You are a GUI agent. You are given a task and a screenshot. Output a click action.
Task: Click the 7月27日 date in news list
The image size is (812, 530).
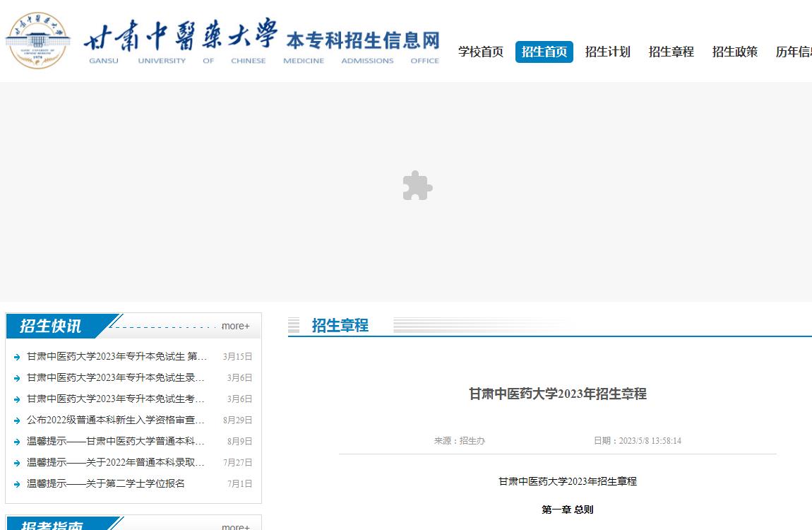pyautogui.click(x=238, y=463)
